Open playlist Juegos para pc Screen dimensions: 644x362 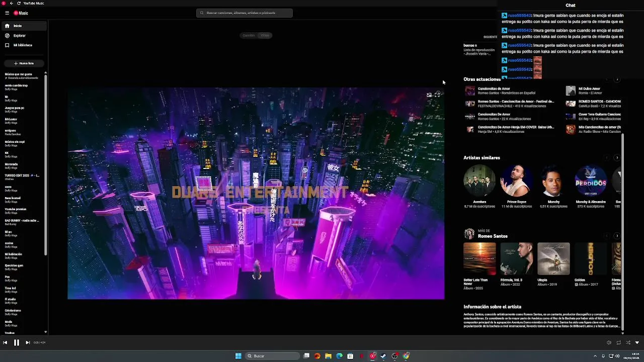coord(23,110)
